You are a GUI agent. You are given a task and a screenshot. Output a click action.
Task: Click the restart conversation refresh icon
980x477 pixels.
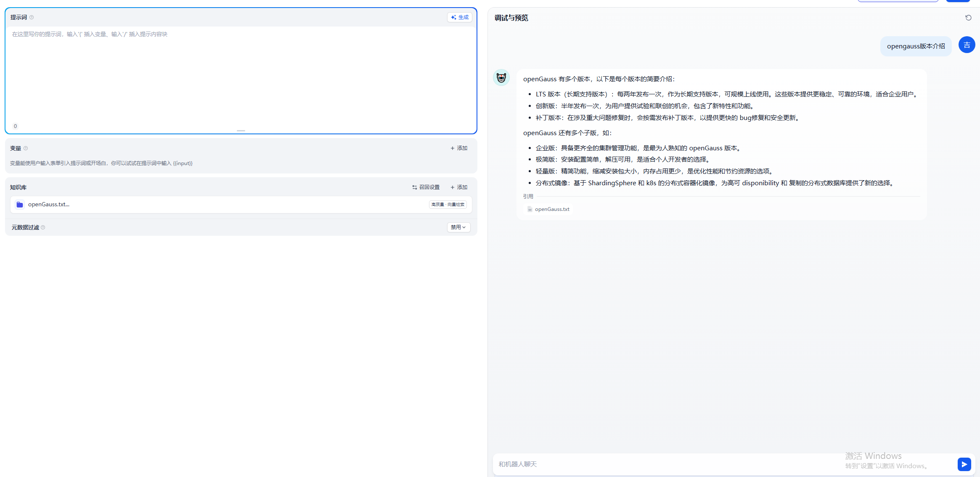(x=968, y=18)
